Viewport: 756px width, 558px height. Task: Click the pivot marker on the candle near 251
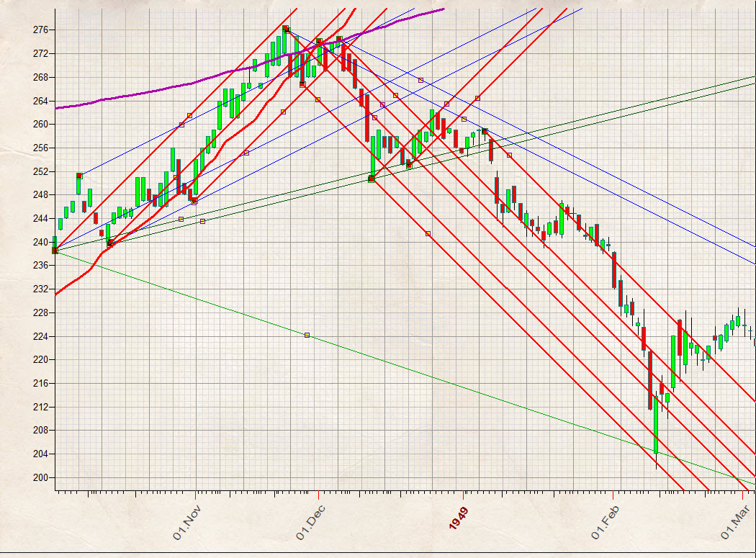(80, 176)
